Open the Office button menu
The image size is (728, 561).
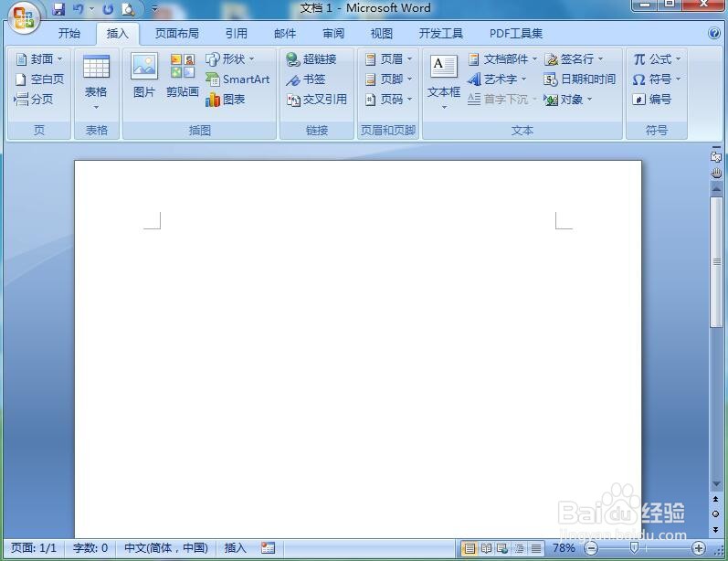tap(23, 19)
